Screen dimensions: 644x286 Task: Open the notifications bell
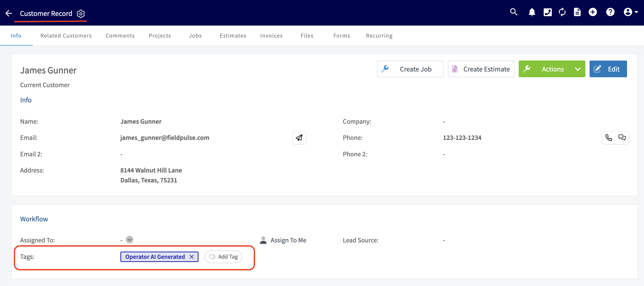click(532, 12)
